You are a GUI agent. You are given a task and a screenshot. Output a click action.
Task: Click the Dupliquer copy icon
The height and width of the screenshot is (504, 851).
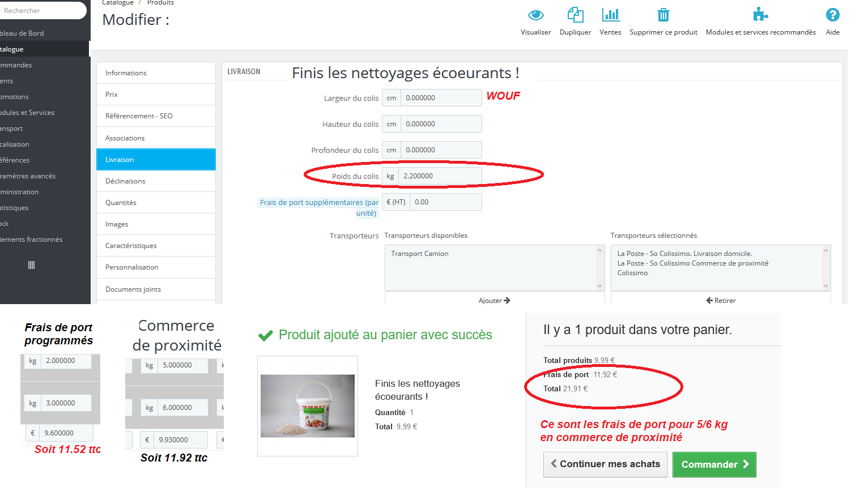575,15
